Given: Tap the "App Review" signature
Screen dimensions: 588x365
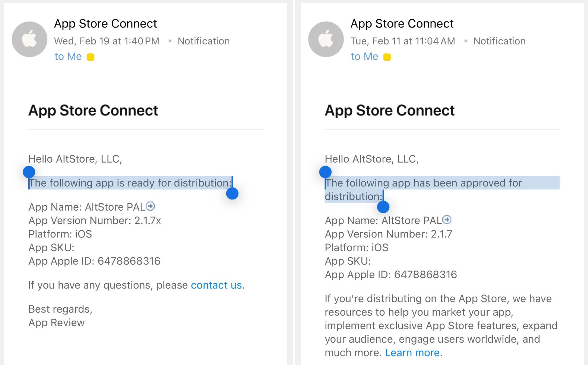Looking at the screenshot, I should (x=57, y=323).
